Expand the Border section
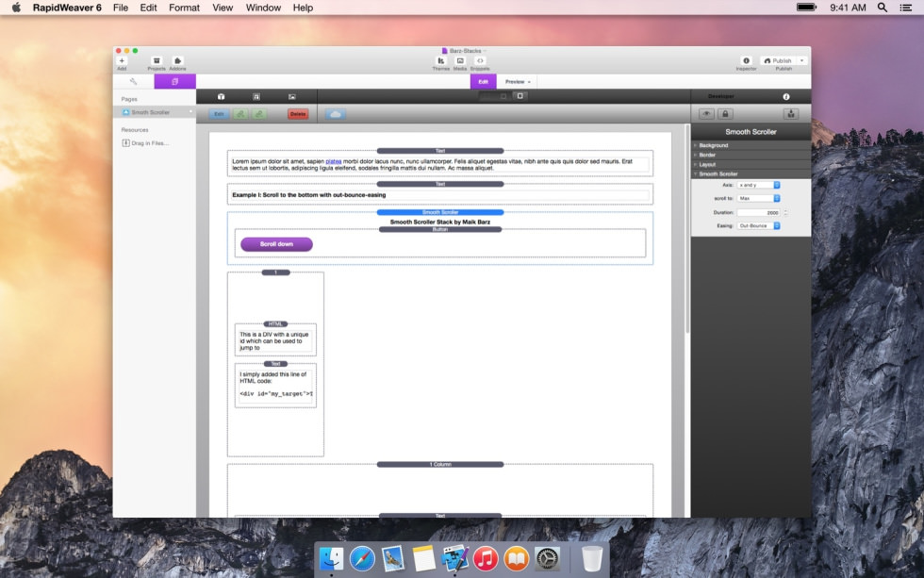The height and width of the screenshot is (578, 924). (x=751, y=155)
